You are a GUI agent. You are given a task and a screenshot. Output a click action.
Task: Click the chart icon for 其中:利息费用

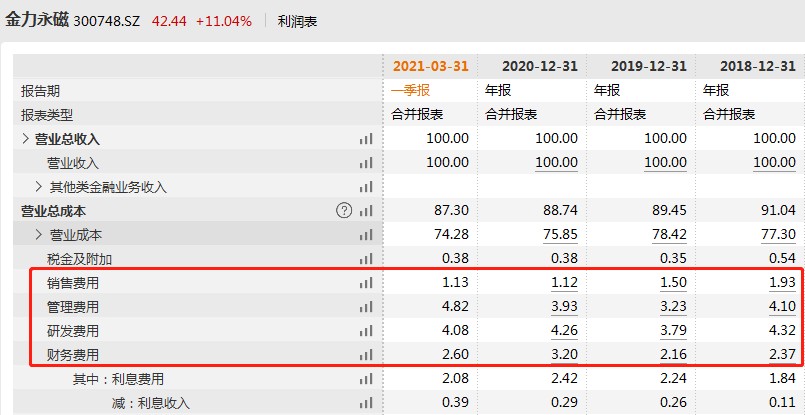365,379
